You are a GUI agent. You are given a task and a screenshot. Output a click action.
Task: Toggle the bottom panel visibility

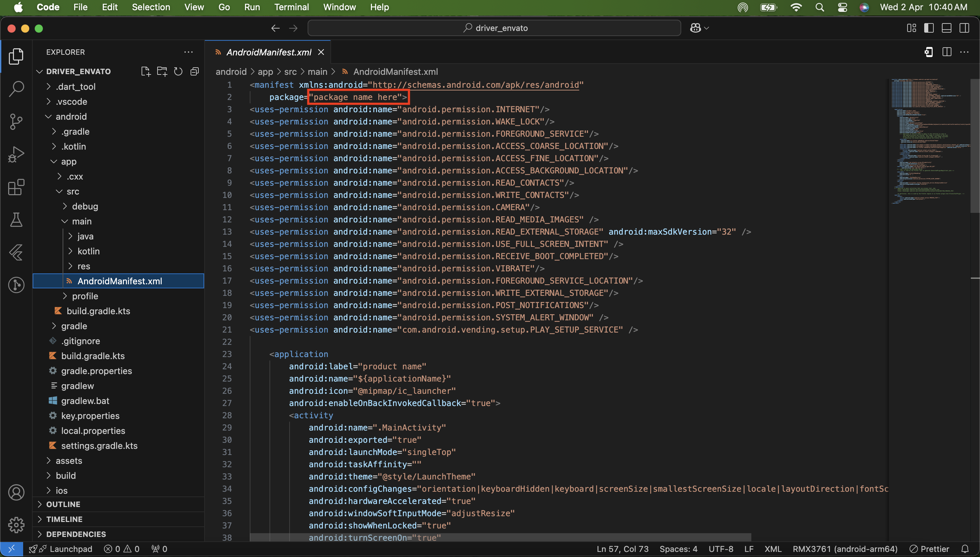946,28
